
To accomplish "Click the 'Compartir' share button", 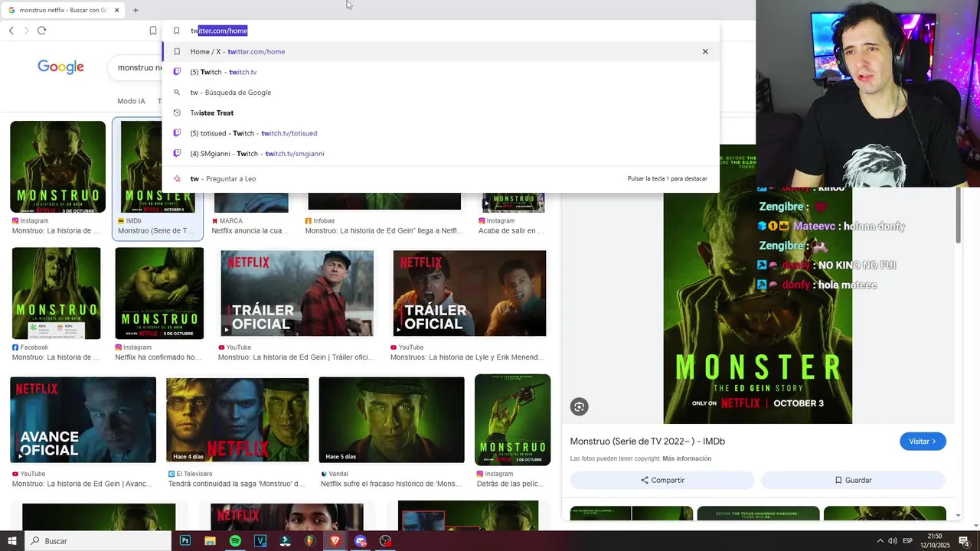I will coord(662,480).
